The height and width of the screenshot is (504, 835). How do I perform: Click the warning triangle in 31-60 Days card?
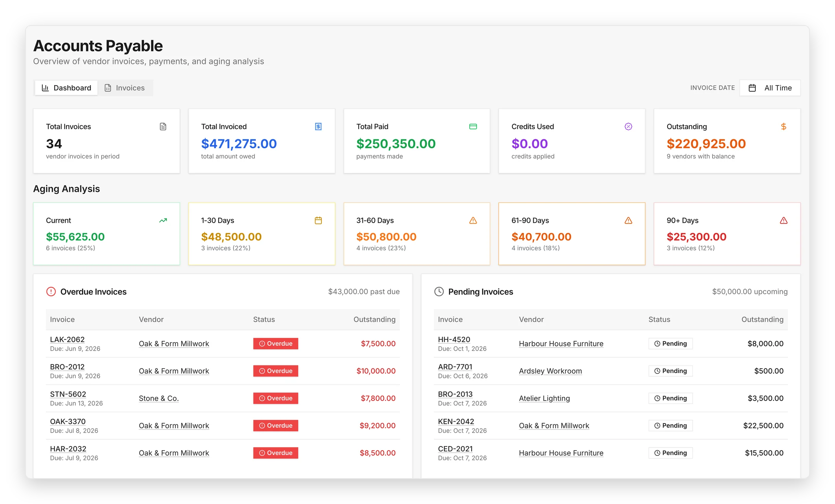(x=473, y=220)
